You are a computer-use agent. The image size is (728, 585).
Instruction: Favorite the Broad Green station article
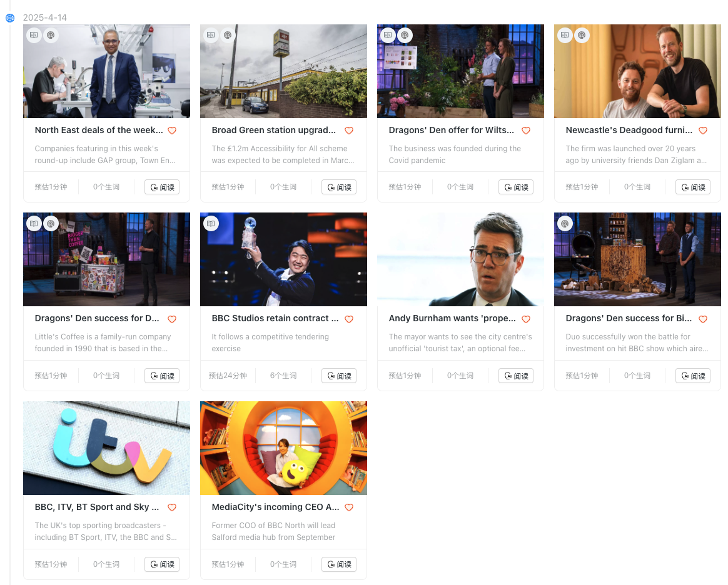pos(349,131)
